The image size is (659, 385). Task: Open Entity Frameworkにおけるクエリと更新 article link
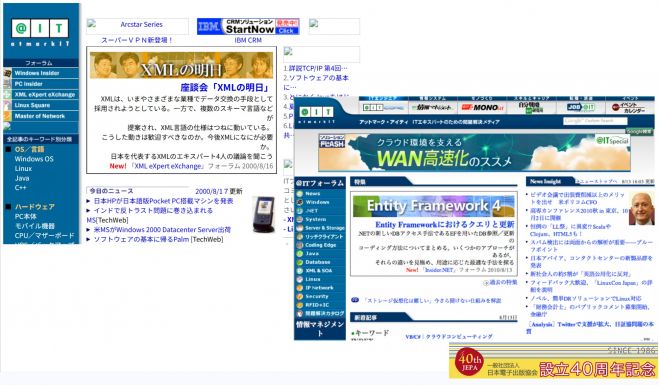(444, 224)
